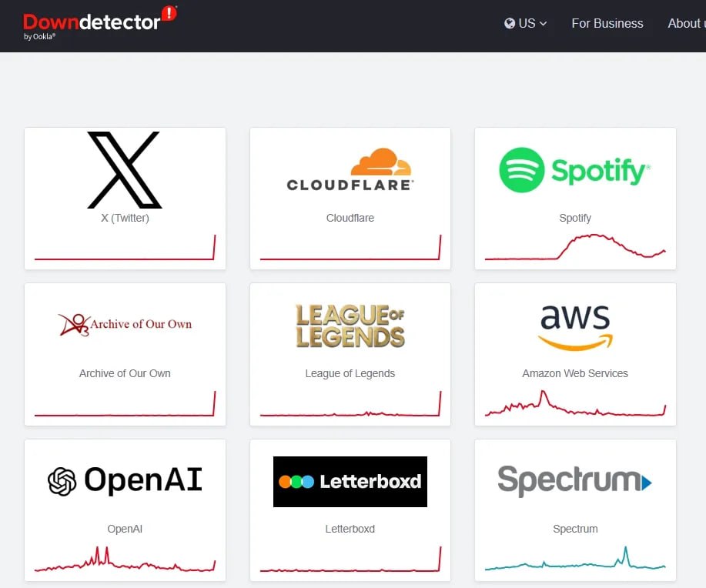706x588 pixels.
Task: Click the X (Twitter) logo
Action: point(125,170)
